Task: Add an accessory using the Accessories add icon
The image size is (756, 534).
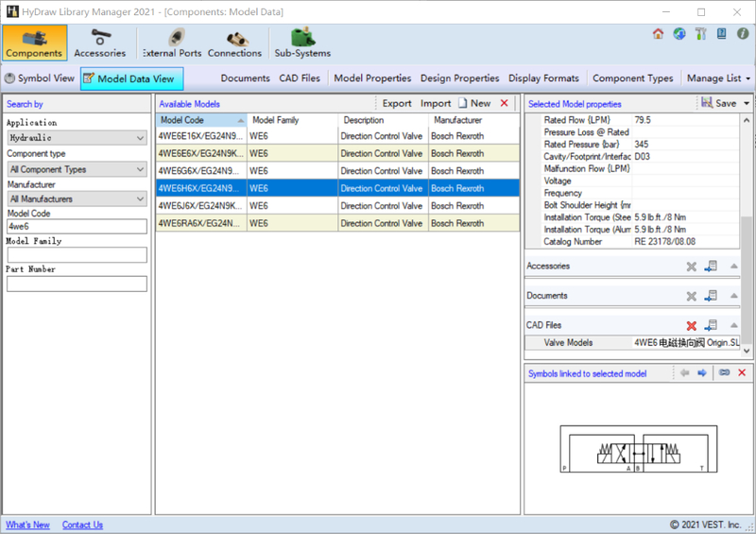Action: (x=712, y=267)
